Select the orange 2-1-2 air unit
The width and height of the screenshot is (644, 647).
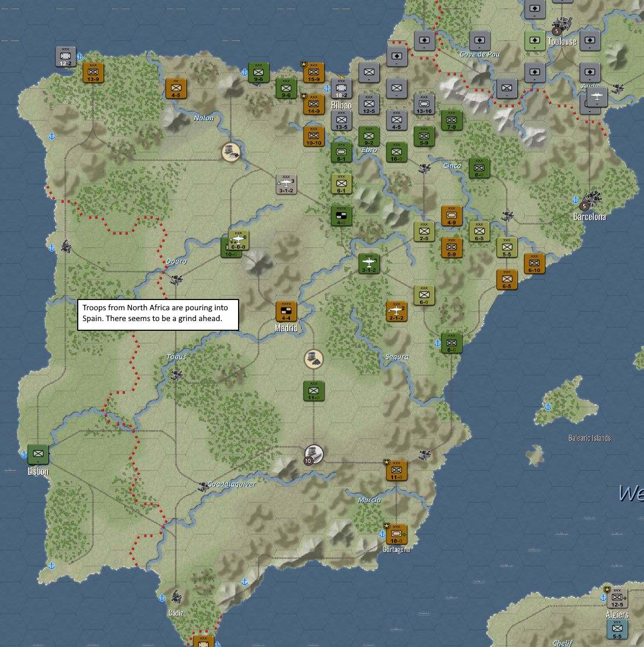coord(397,311)
